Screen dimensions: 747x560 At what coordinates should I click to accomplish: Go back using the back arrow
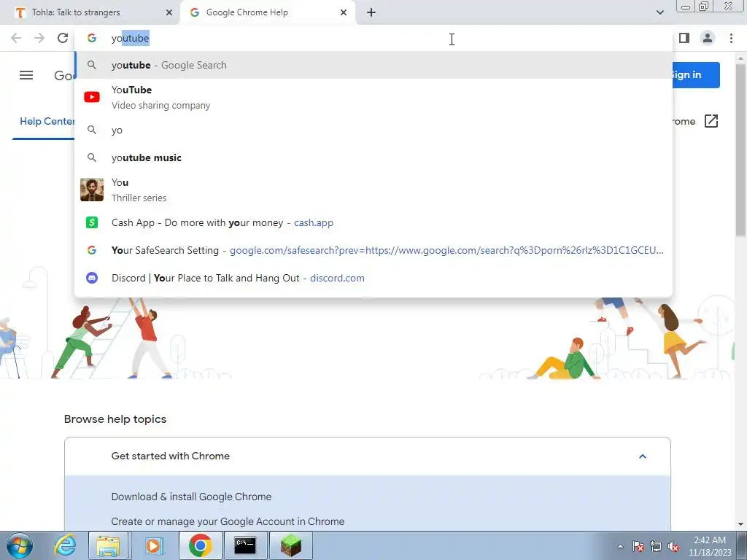16,38
